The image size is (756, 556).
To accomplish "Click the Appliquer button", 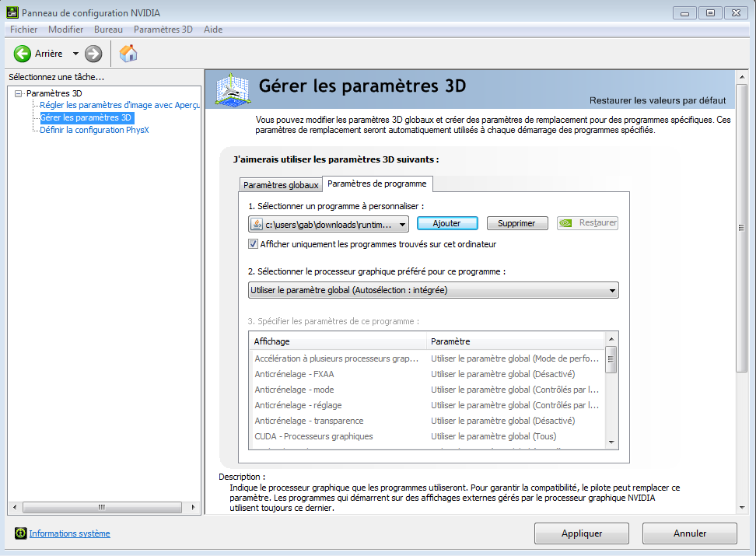I will coord(582,533).
